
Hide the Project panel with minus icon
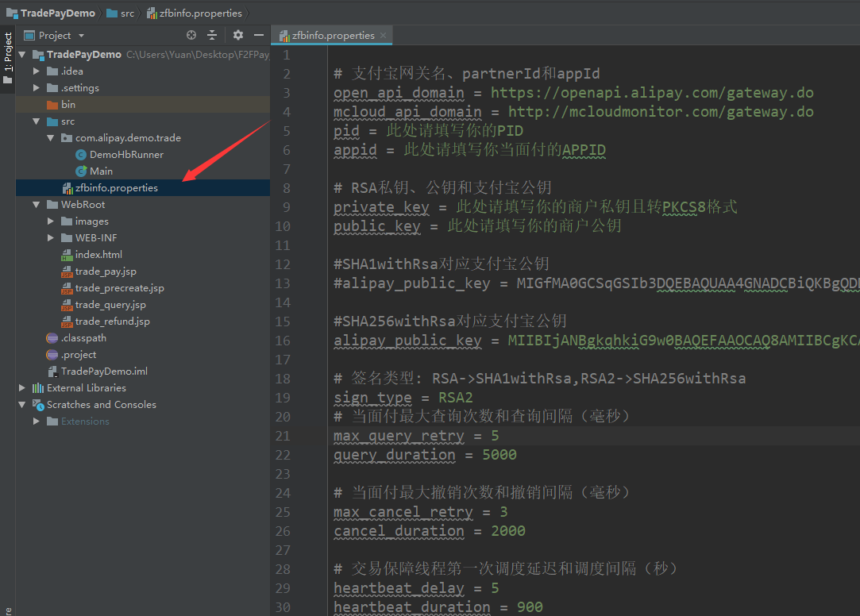(259, 35)
